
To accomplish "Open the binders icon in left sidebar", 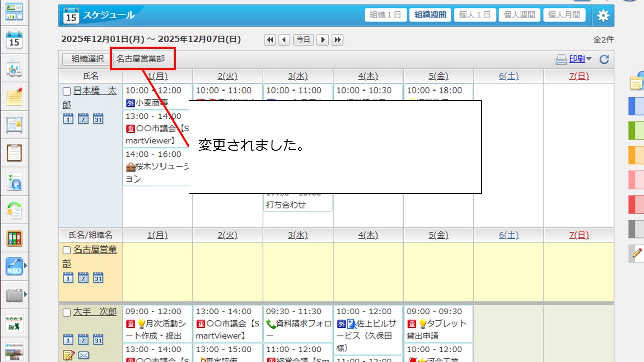I will coord(14,238).
